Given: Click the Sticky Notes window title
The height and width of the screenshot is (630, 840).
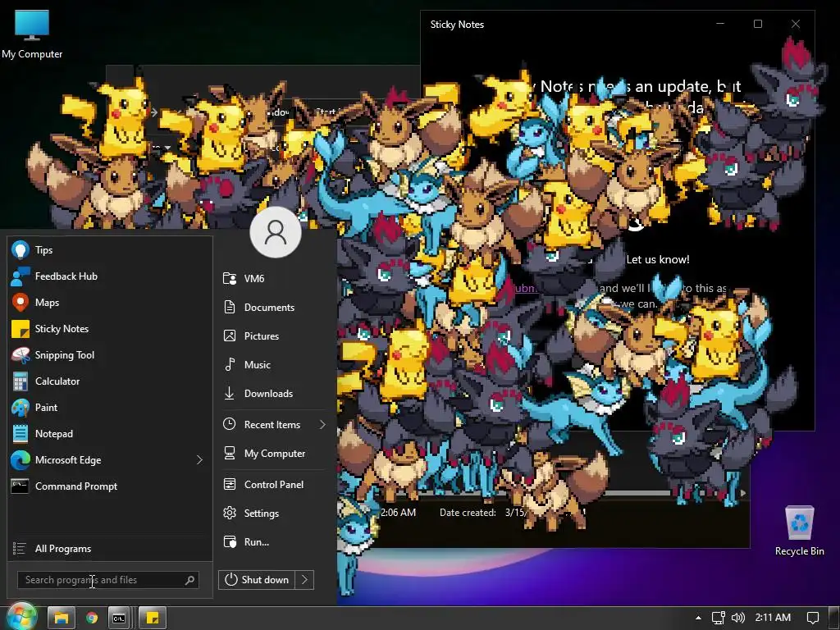Looking at the screenshot, I should point(457,24).
